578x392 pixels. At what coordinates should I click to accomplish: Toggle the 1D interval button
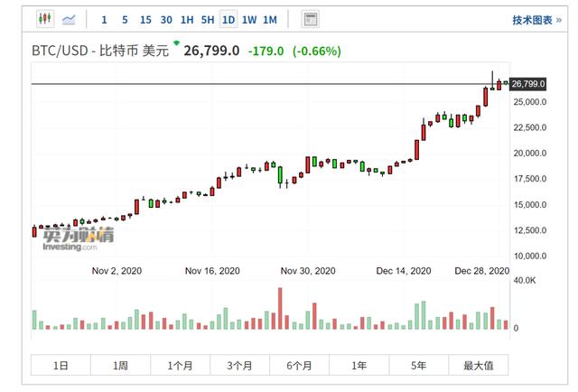[x=228, y=19]
